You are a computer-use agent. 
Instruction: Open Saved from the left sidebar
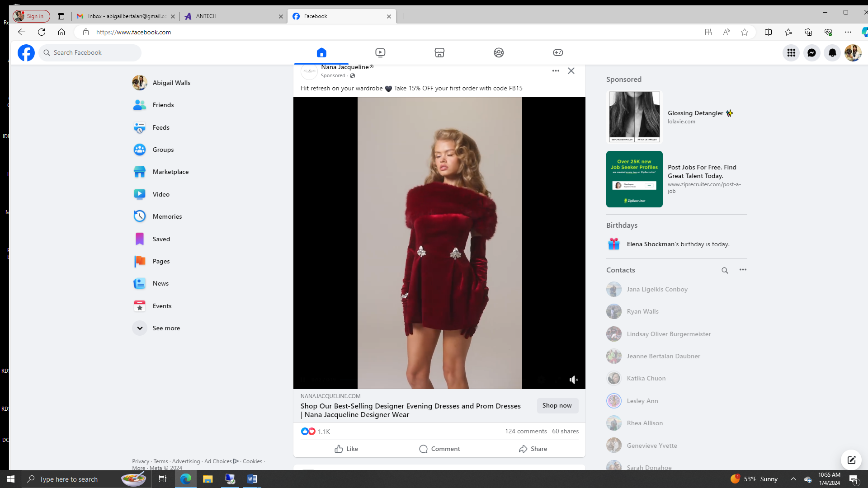tap(161, 239)
